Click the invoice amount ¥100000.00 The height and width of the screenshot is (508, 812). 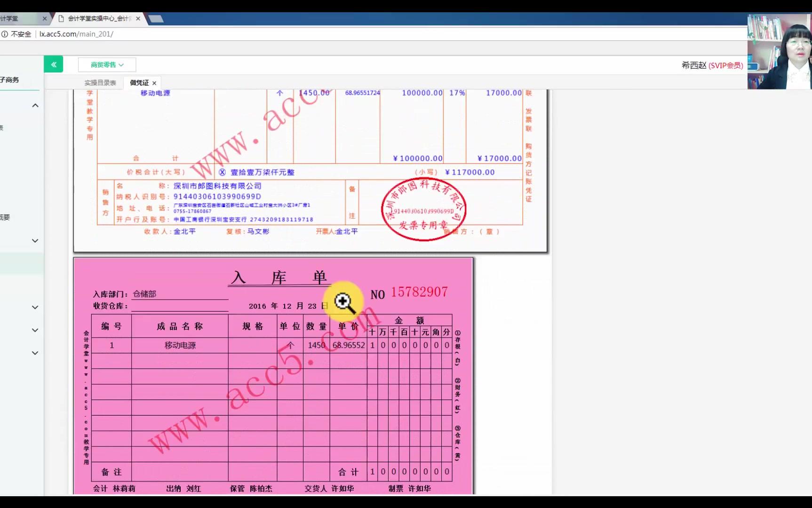[x=418, y=159]
